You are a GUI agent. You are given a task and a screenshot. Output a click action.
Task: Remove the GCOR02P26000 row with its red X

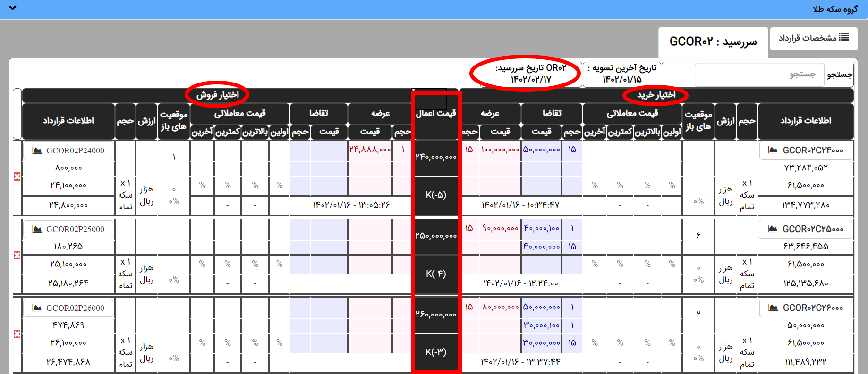coord(17,334)
